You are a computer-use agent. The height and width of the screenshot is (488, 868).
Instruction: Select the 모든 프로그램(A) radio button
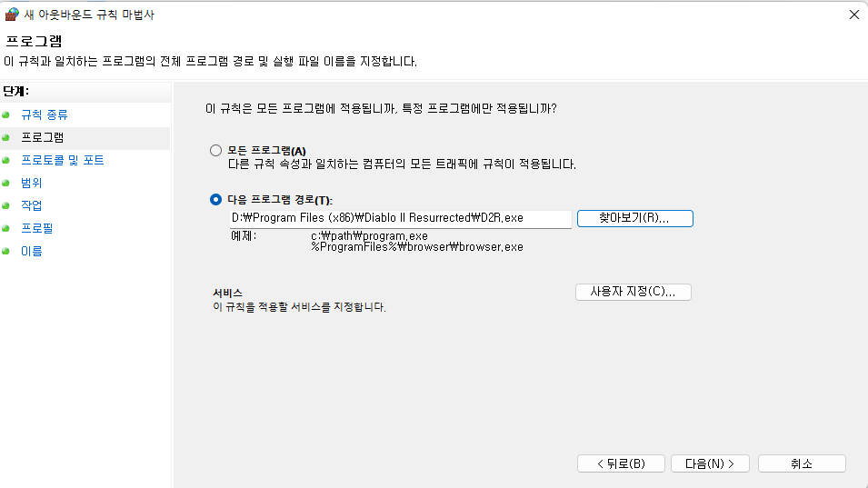(216, 151)
